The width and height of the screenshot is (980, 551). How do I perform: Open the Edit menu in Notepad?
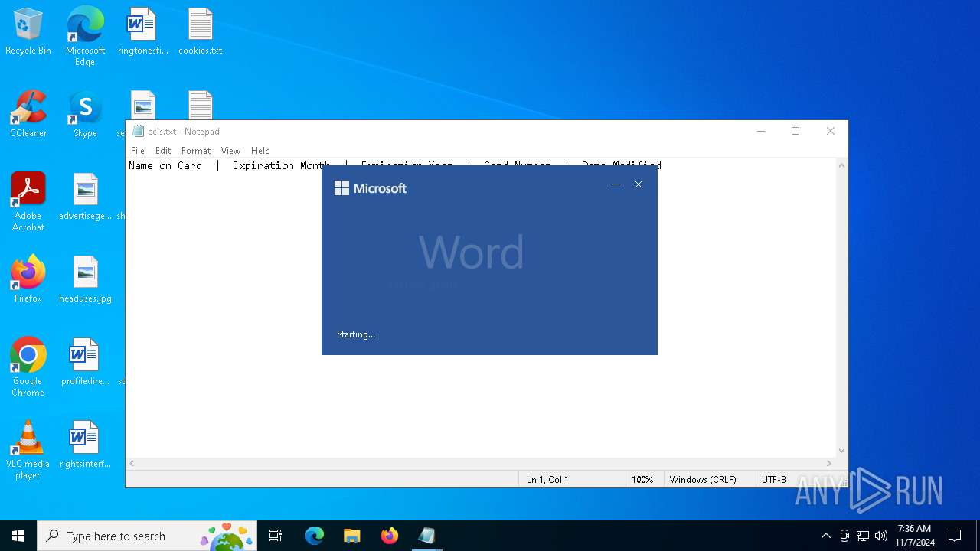point(163,151)
